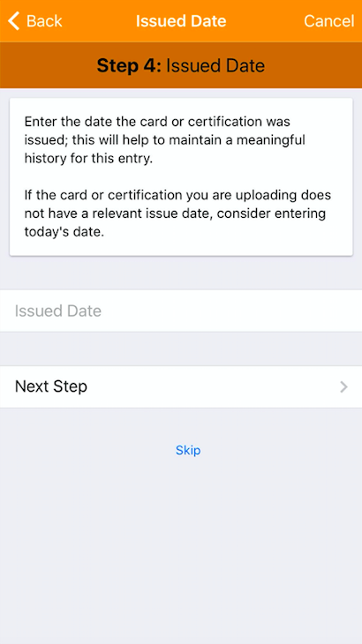Click the Next Step chevron arrow
Image resolution: width=362 pixels, height=644 pixels.
point(344,387)
